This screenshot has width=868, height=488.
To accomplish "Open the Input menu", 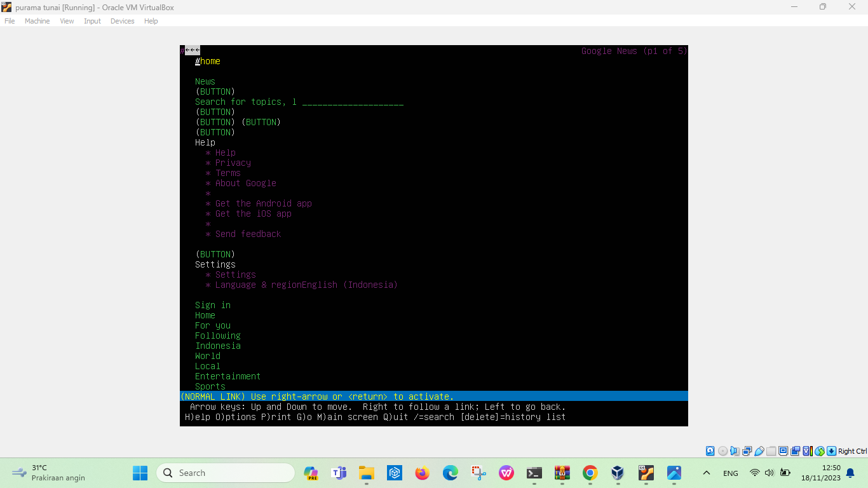I will 92,21.
